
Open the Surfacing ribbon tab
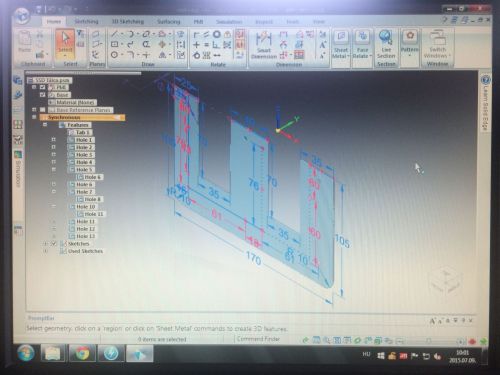(169, 22)
